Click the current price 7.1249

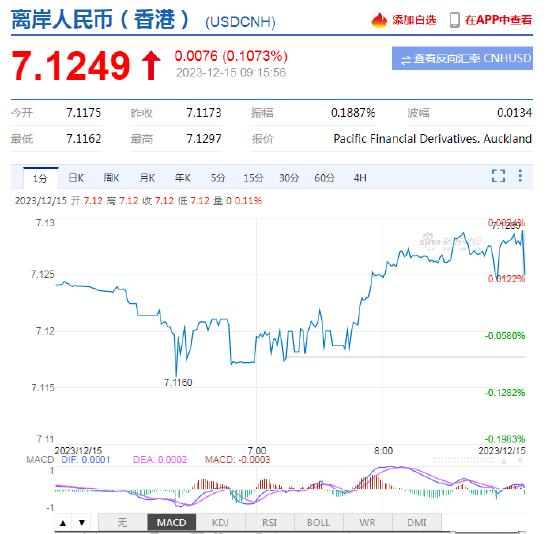pyautogui.click(x=71, y=66)
